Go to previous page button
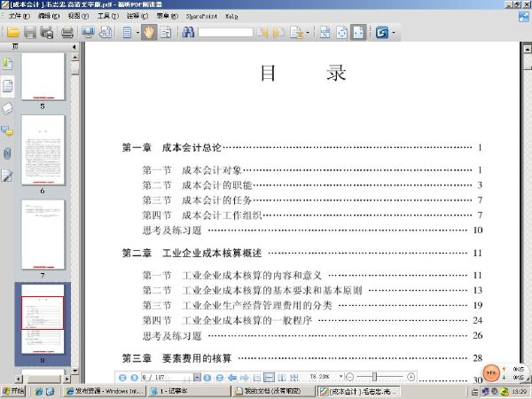Image resolution: width=532 pixels, height=399 pixels. [135, 378]
